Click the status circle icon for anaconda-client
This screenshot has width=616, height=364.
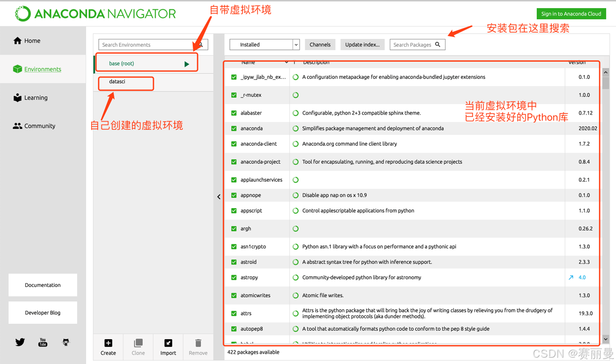(x=296, y=144)
